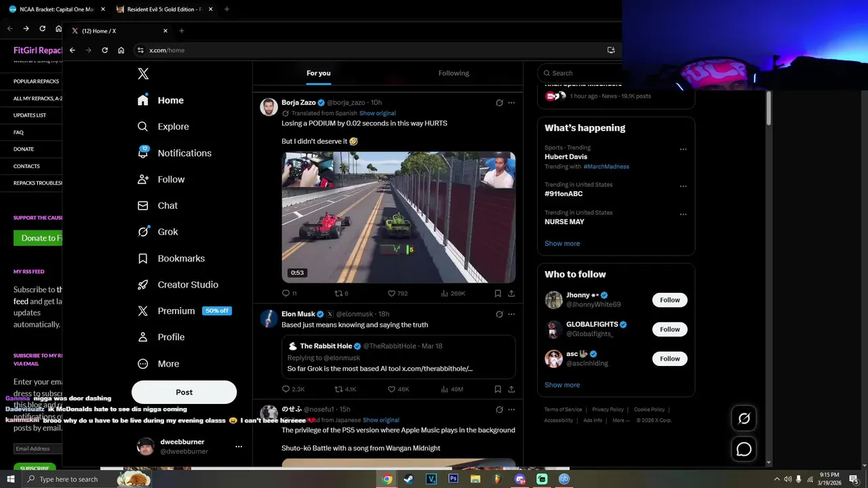Switch to the Following tab
The height and width of the screenshot is (488, 868).
(454, 73)
